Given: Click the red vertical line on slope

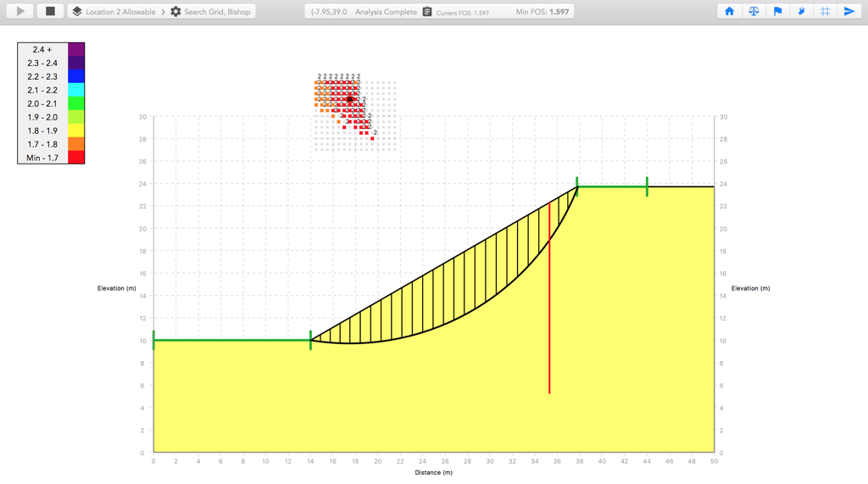Looking at the screenshot, I should [549, 297].
